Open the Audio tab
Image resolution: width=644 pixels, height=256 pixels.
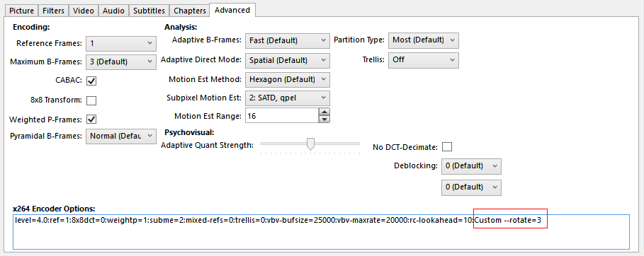tap(114, 11)
